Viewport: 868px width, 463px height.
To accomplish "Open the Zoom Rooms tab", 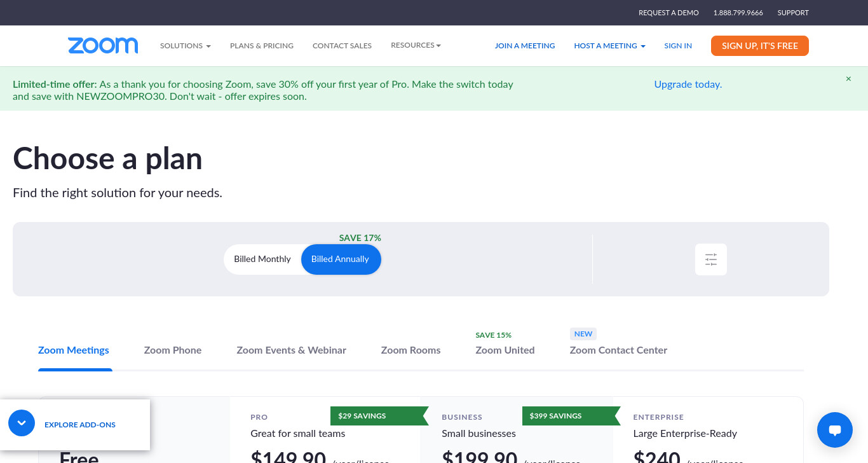I will (x=410, y=350).
